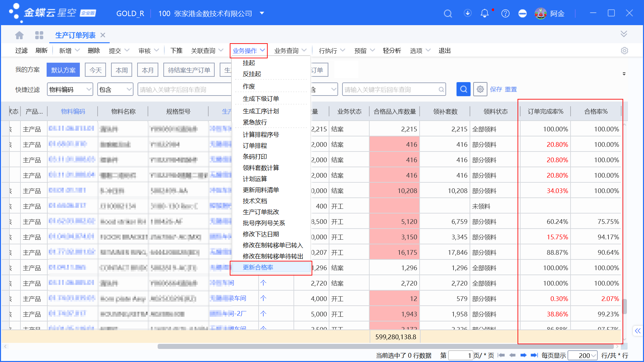Sort by 合格率% column header
Image resolution: width=644 pixels, height=362 pixels.
point(596,112)
